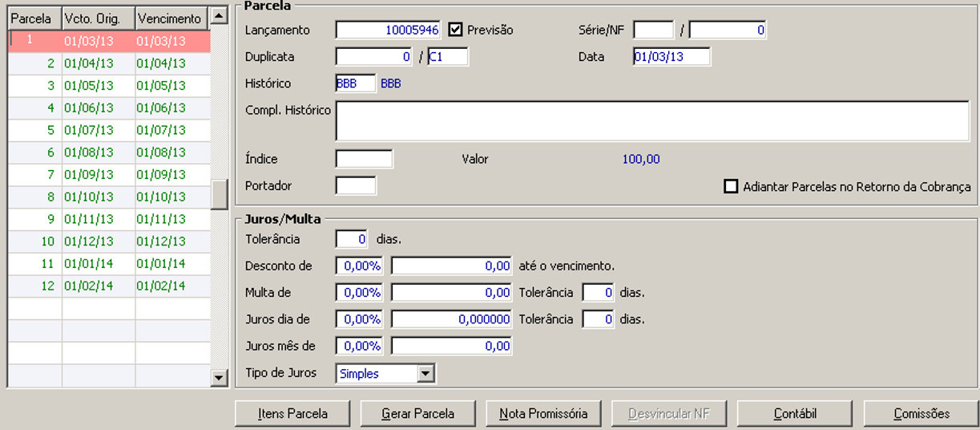Screen dimensions: 980x430
Task: Click the Tolerância days field under Juros/Multa
Action: [x=352, y=239]
